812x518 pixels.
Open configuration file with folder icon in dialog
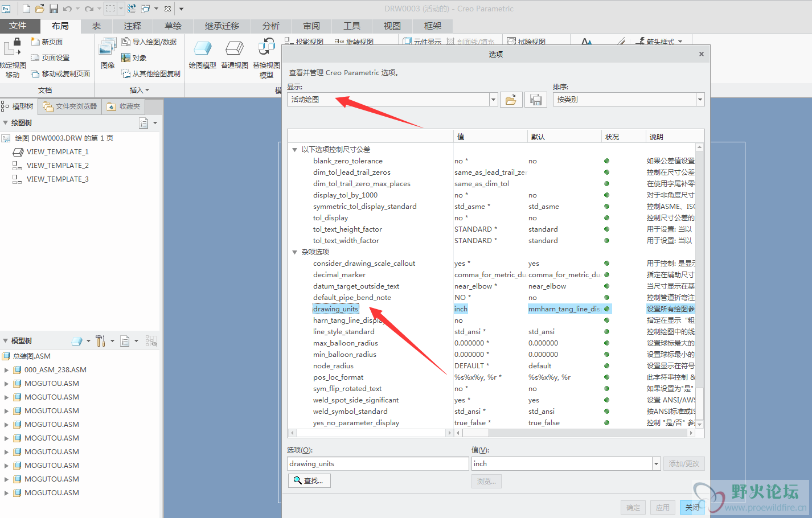(511, 100)
